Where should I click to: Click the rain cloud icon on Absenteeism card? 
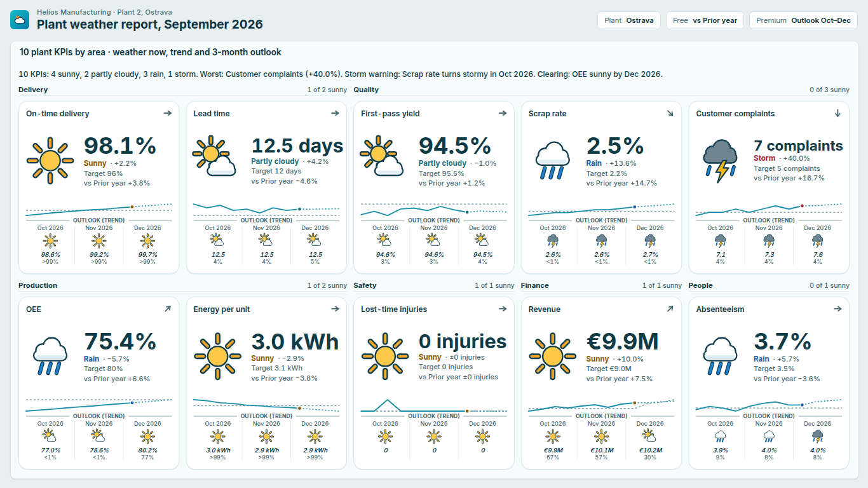coord(719,355)
